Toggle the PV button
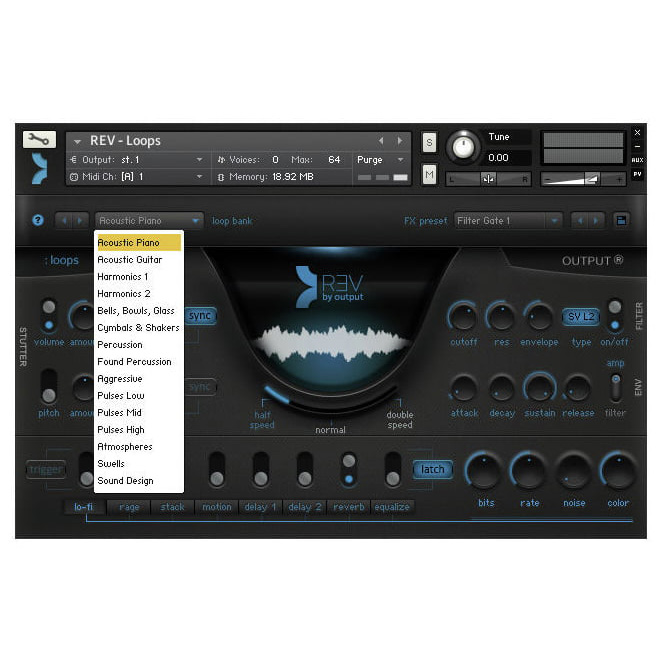This screenshot has height=662, width=662. (637, 174)
